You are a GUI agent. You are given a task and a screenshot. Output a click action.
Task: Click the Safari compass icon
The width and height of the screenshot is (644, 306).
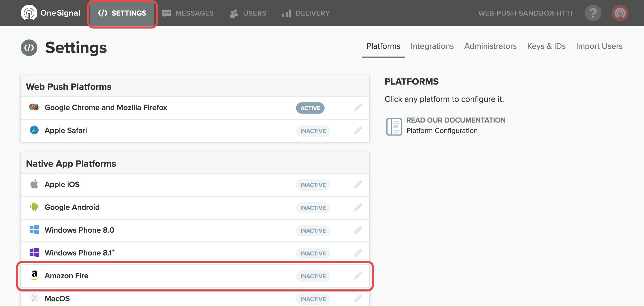[x=34, y=130]
